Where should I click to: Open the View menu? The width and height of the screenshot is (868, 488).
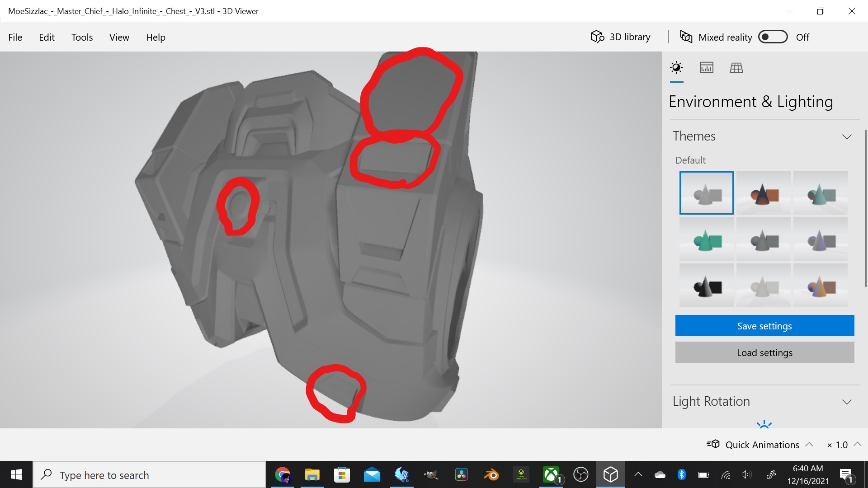(119, 37)
